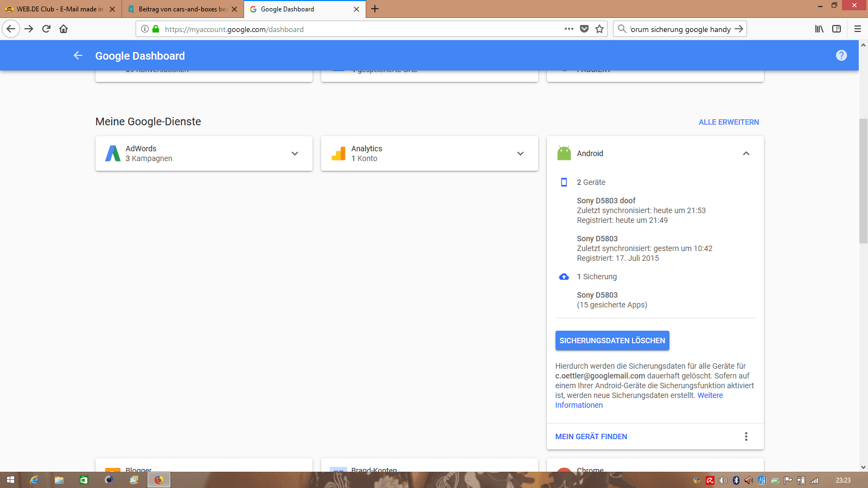Click 'Zuletzt synchronisiert: heute um 21:53' text
Viewport: 868px width, 488px height.
[641, 210]
